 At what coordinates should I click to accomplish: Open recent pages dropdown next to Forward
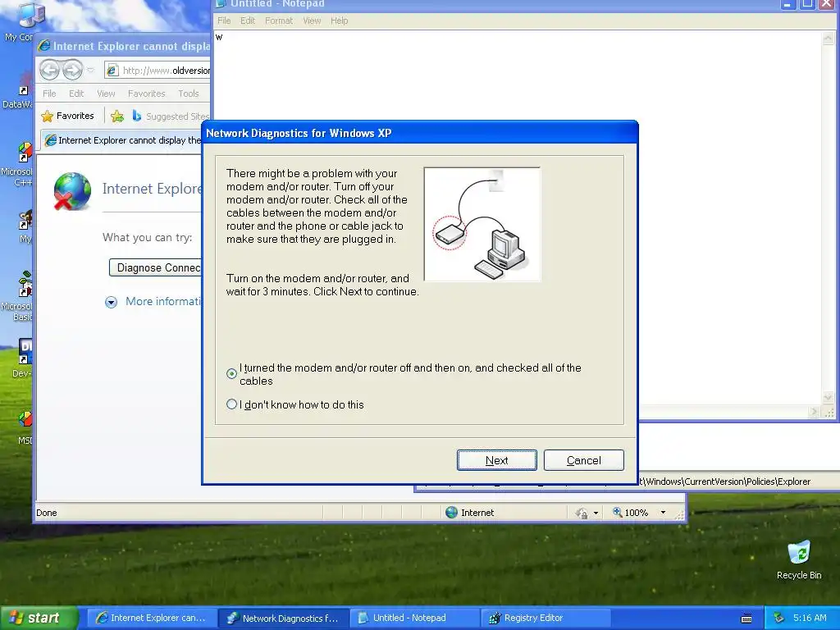(90, 70)
